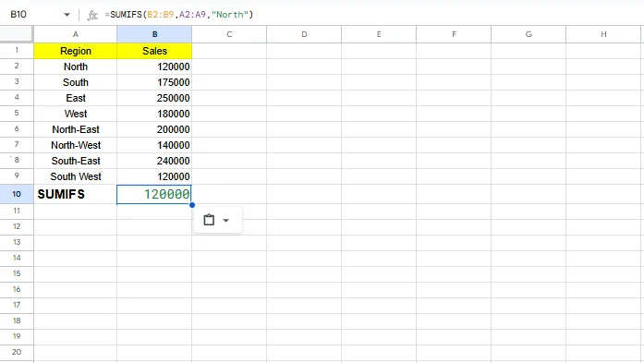
Task: Open the Name box dropdown arrow
Action: point(67,15)
